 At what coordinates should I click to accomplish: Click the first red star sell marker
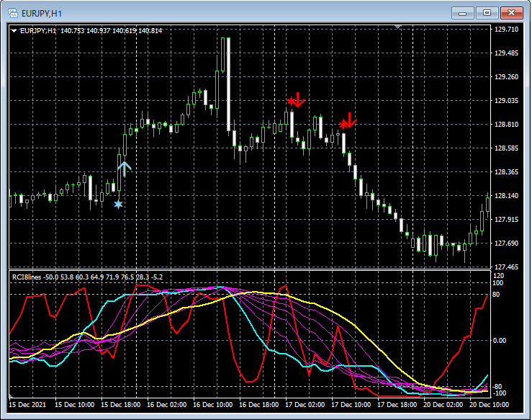coord(292,101)
